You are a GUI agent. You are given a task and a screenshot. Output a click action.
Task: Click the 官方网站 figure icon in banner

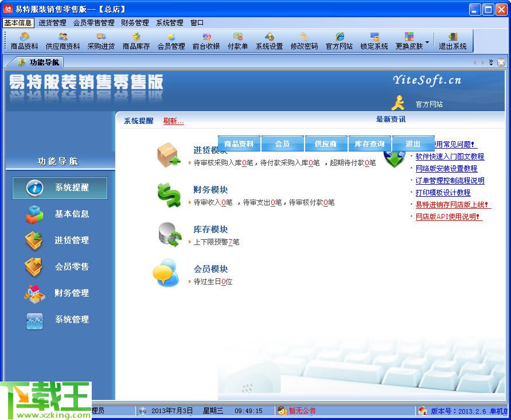(x=397, y=103)
